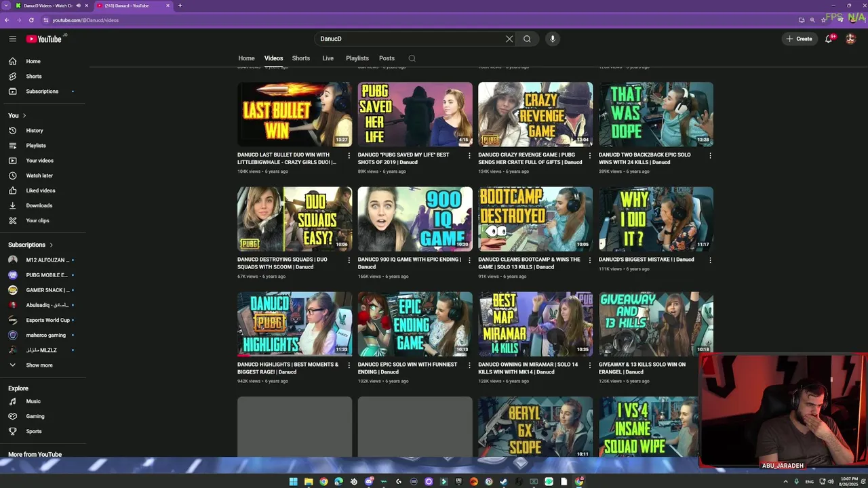Open Your clips in the sidebar
The width and height of the screenshot is (868, 488).
click(45, 220)
